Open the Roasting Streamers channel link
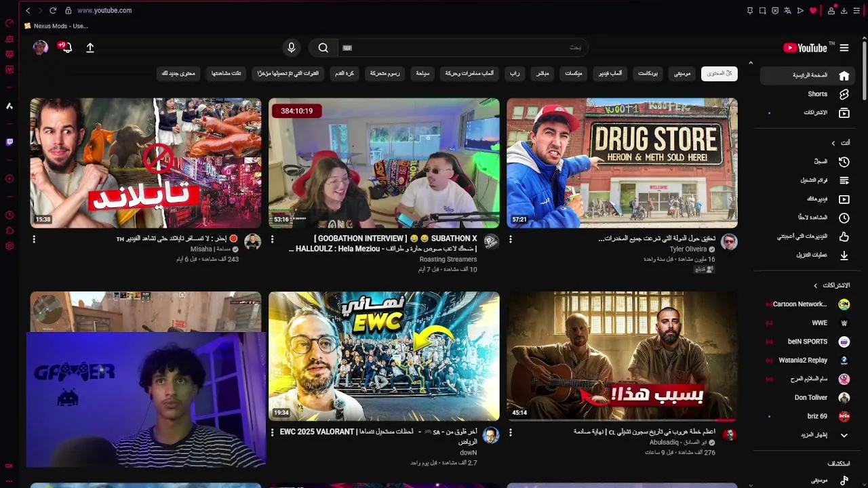 point(448,259)
